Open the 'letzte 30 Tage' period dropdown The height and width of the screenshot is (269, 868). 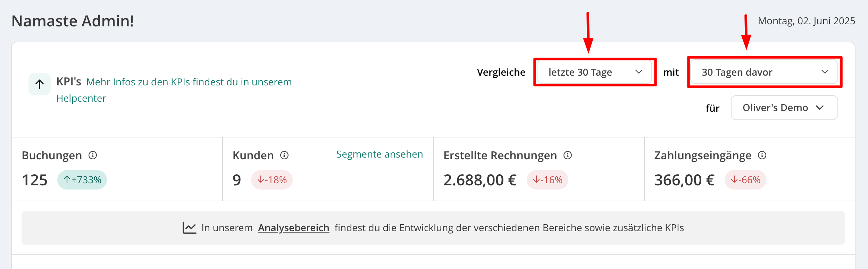click(594, 72)
